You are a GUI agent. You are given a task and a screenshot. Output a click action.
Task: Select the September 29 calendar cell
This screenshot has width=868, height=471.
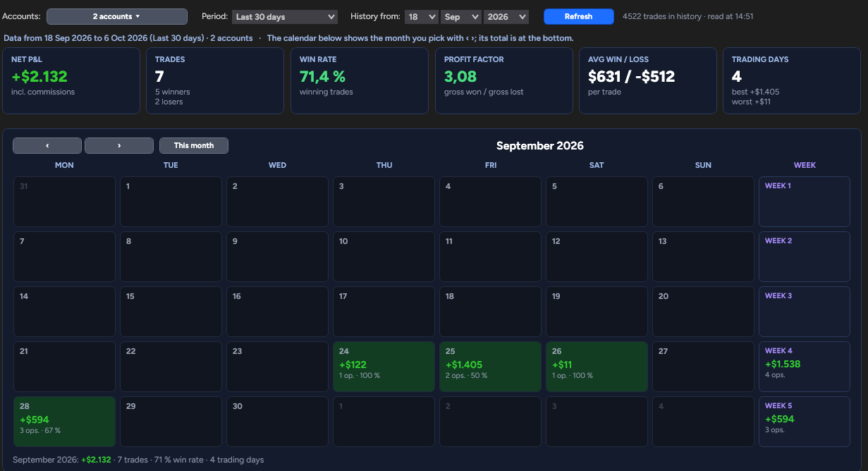[x=171, y=422]
